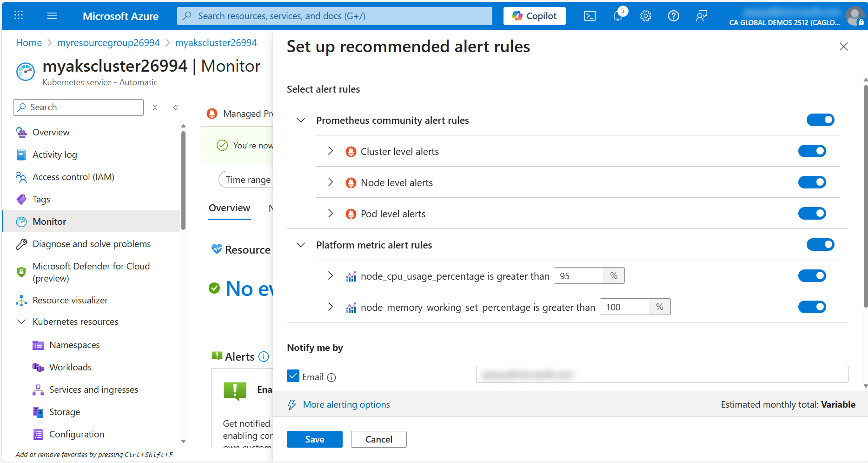Image resolution: width=868 pixels, height=463 pixels.
Task: Open Copilot from the top bar
Action: [534, 15]
